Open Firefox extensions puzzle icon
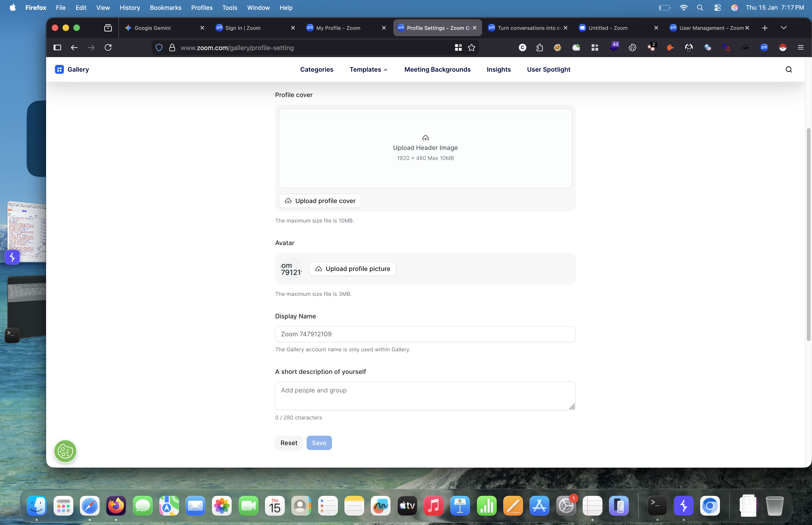The width and height of the screenshot is (812, 525). [539, 48]
